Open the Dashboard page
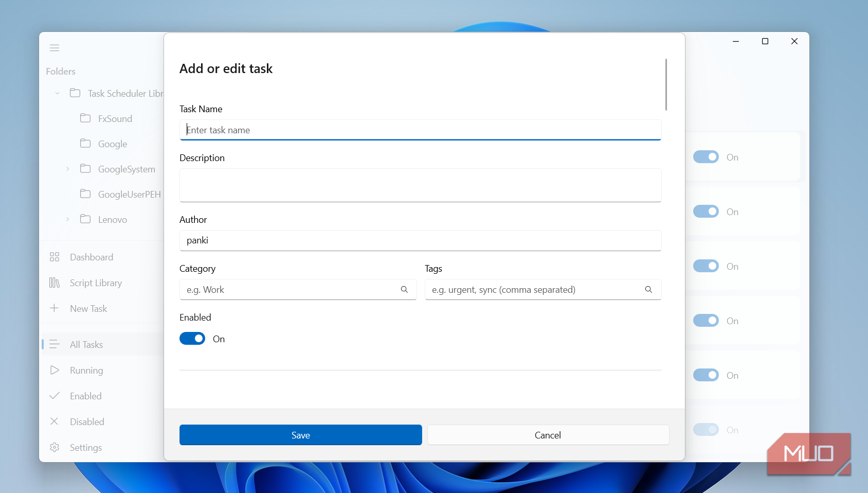Viewport: 868px width, 493px height. click(92, 257)
